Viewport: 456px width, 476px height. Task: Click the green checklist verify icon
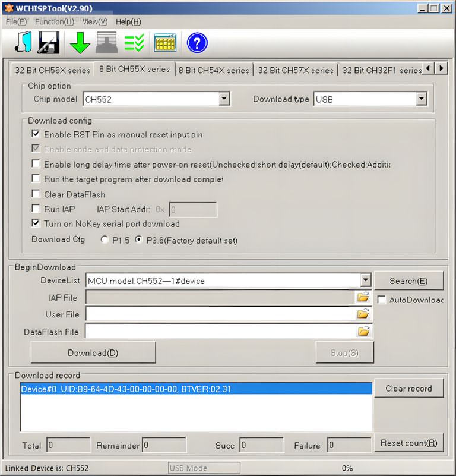134,43
